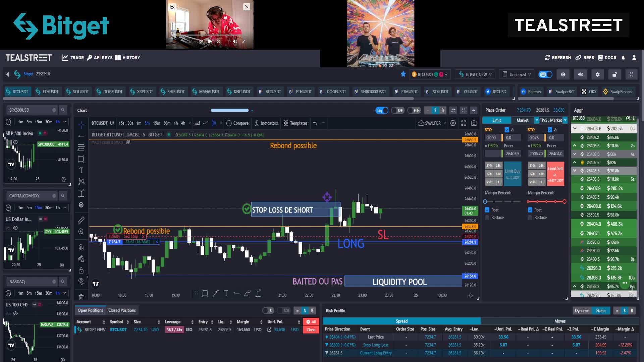This screenshot has height=362, width=644.
Task: Click chart fullscreen mode icon
Action: point(464,123)
